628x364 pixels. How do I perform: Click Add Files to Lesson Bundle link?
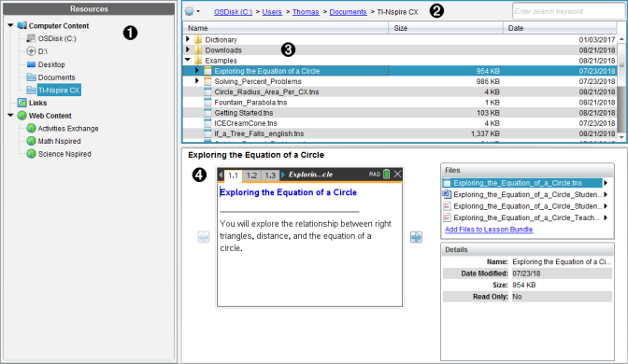(x=489, y=230)
